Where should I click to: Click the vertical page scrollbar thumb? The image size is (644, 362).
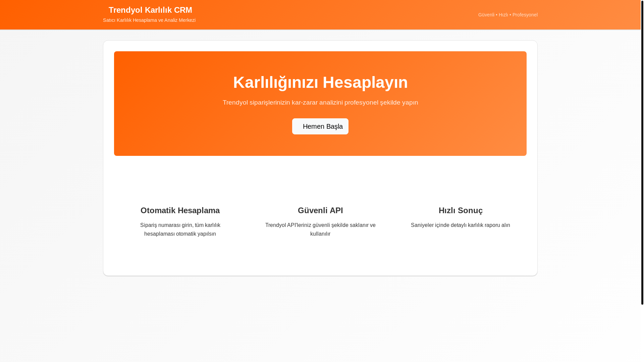642,152
